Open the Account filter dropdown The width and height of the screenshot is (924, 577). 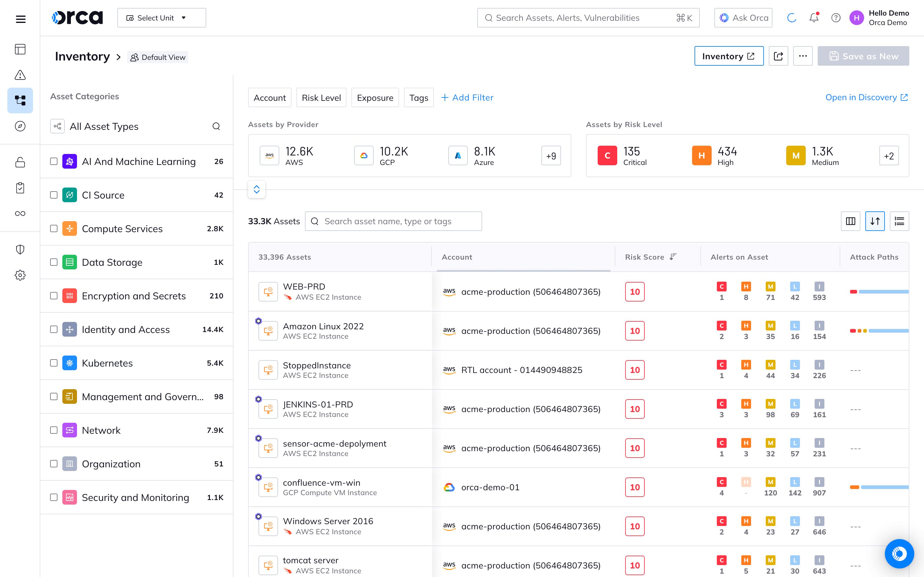tap(269, 98)
